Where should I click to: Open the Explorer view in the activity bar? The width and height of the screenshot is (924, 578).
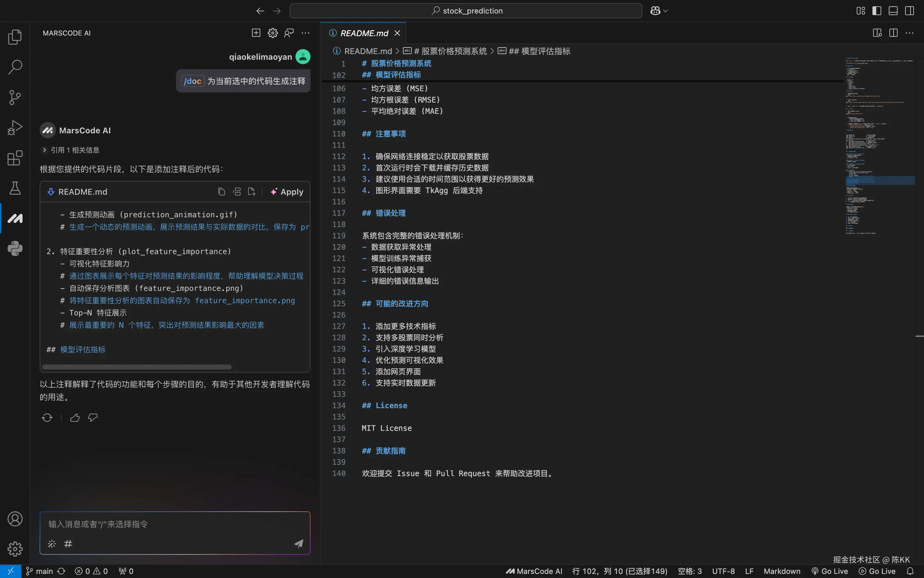pyautogui.click(x=15, y=37)
